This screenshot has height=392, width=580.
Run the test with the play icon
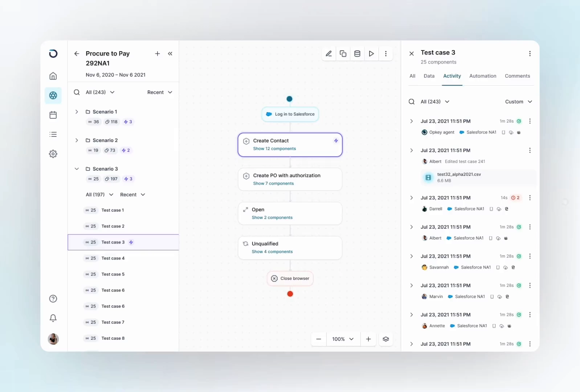tap(371, 54)
